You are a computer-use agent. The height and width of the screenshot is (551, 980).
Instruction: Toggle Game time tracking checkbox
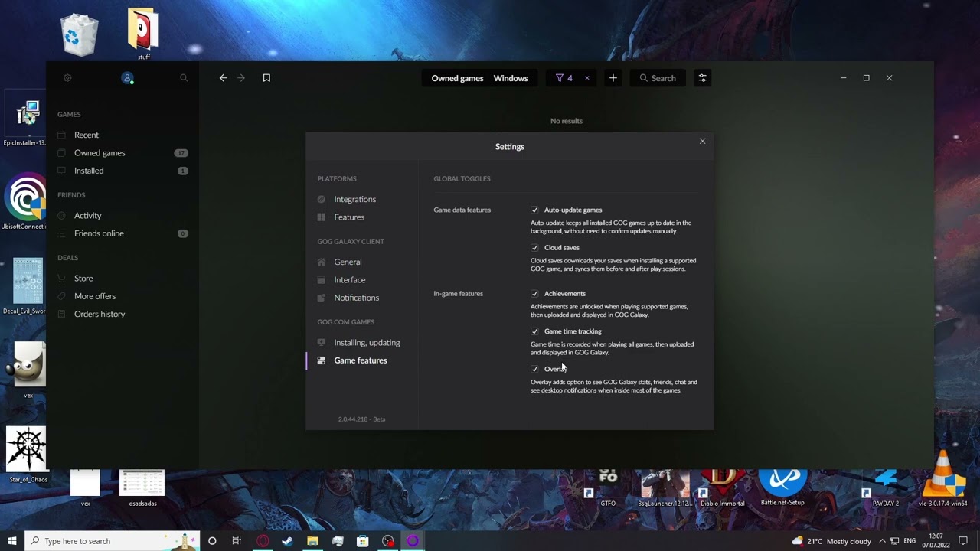click(x=534, y=331)
